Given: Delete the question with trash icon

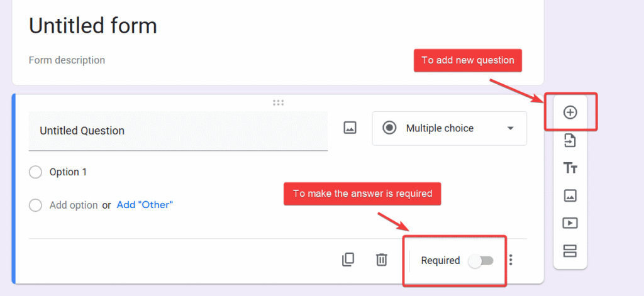Looking at the screenshot, I should point(381,260).
